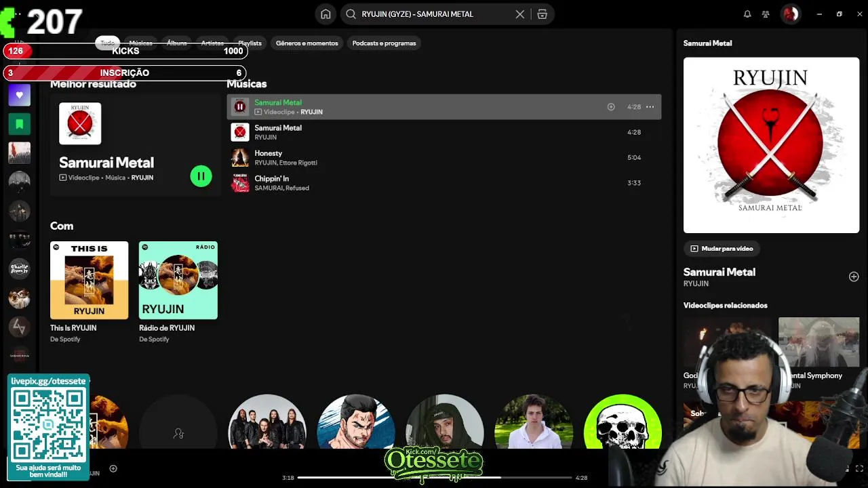Viewport: 868px width, 488px height.
Task: Open Liked Songs heart in sidebar
Action: point(20,95)
